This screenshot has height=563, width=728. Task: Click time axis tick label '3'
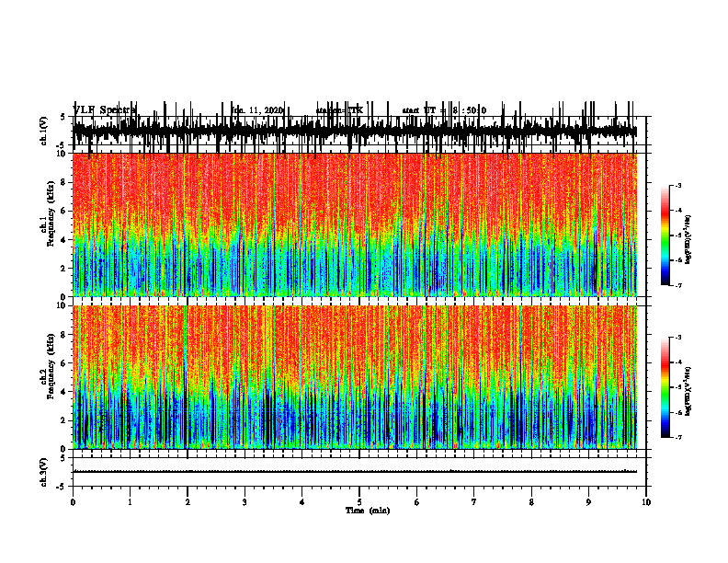point(245,502)
